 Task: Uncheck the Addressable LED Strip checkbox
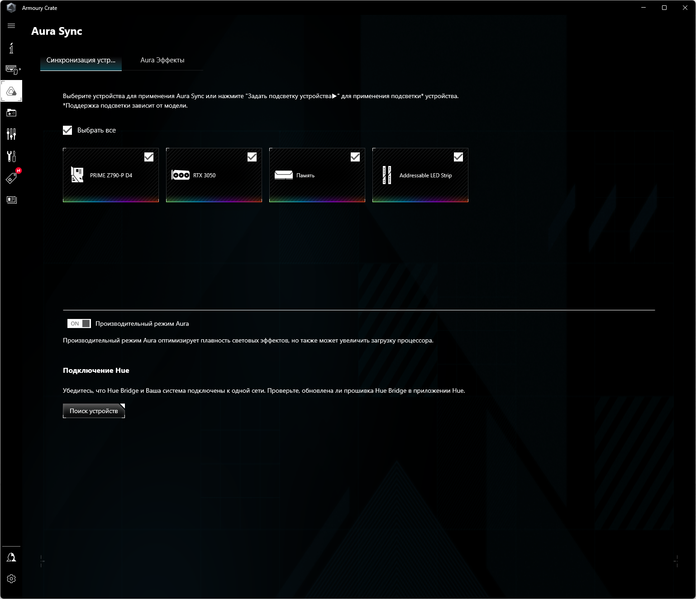[x=458, y=157]
